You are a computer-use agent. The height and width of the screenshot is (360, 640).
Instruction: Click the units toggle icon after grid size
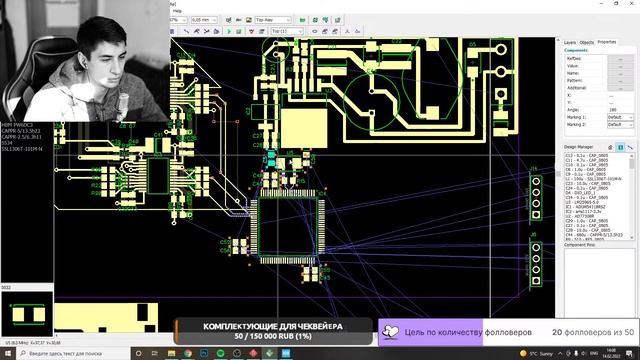point(228,20)
